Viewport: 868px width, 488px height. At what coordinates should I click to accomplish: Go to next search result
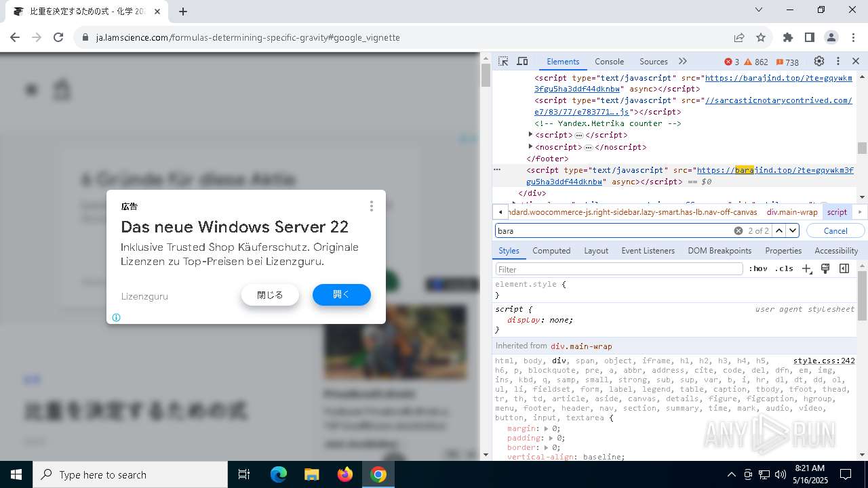point(793,231)
